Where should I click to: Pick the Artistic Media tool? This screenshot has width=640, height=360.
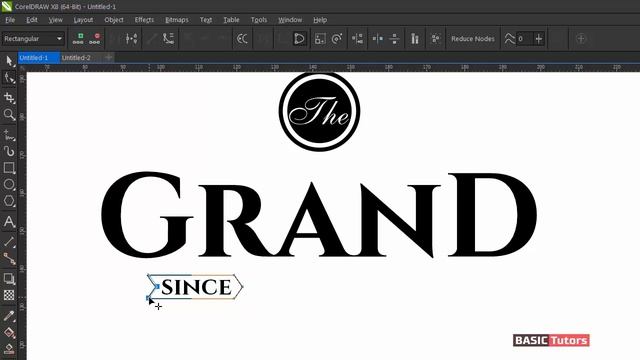point(9,151)
